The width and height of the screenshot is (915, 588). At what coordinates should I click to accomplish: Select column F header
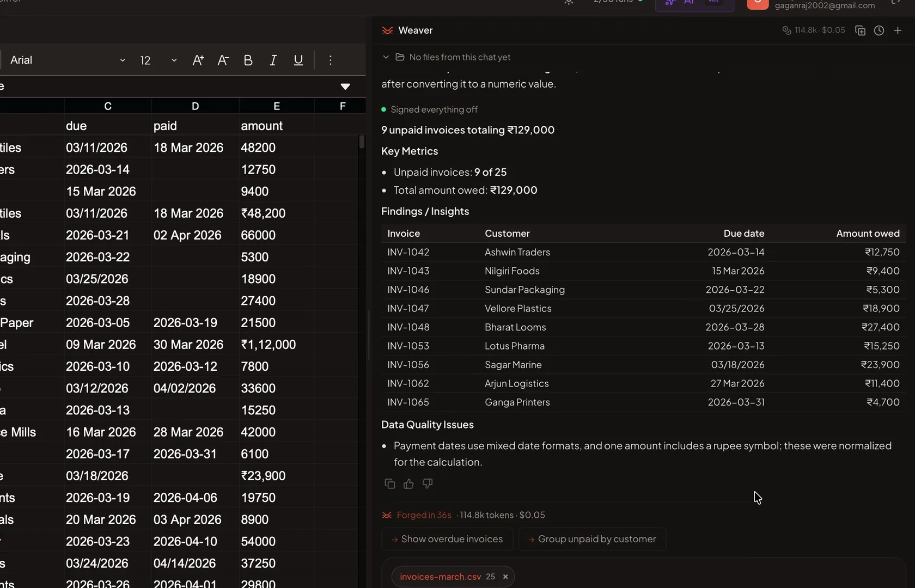[343, 106]
